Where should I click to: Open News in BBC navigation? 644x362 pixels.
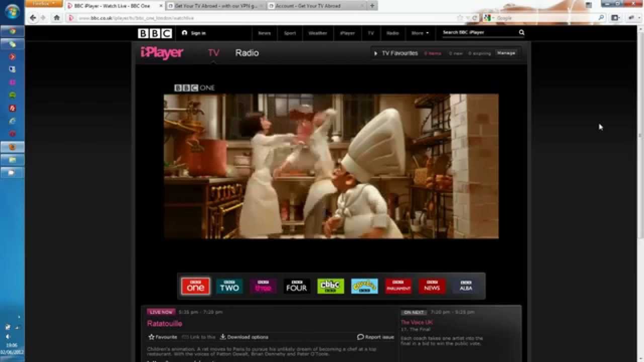(265, 33)
